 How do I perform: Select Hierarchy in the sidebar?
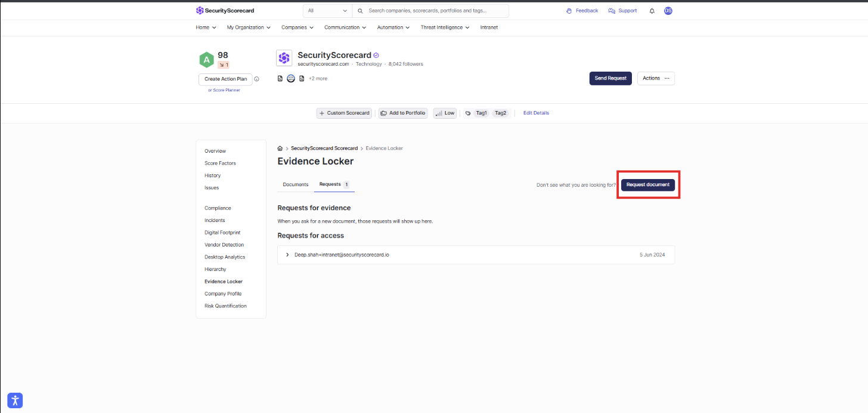coord(215,269)
